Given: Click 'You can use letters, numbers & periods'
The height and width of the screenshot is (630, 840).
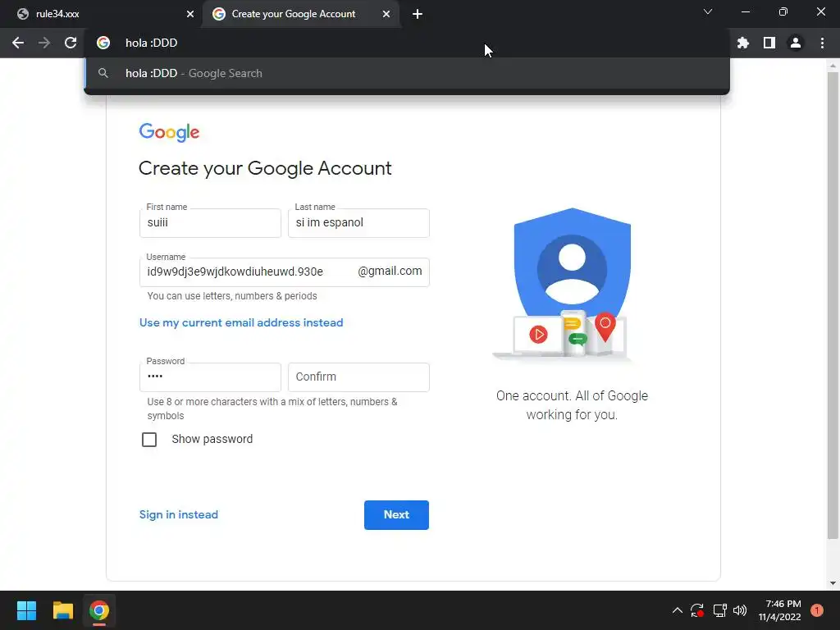Looking at the screenshot, I should pyautogui.click(x=232, y=295).
